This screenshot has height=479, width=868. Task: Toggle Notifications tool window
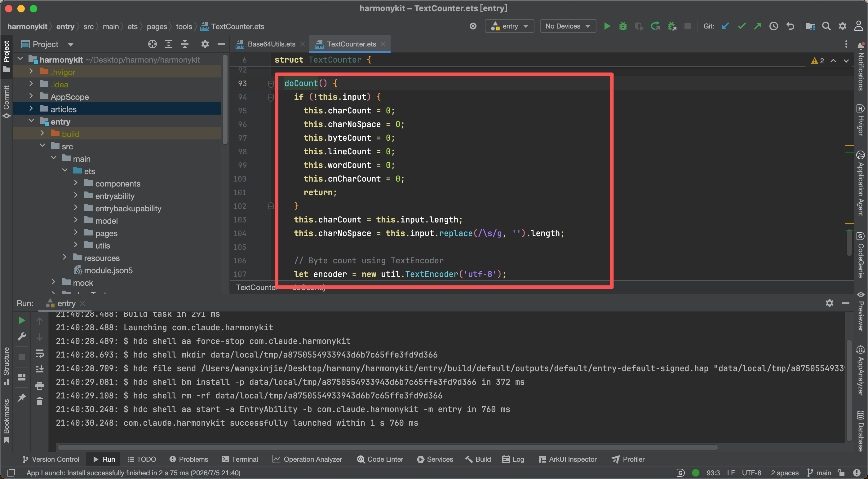click(x=861, y=66)
